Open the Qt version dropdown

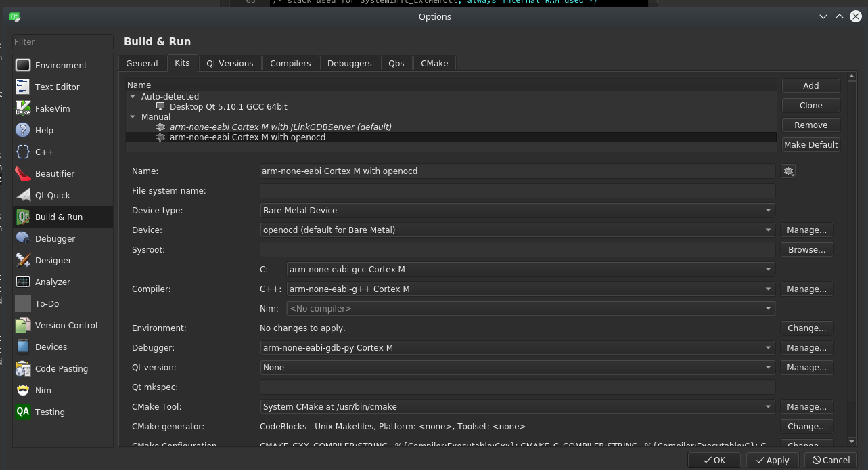(518, 368)
